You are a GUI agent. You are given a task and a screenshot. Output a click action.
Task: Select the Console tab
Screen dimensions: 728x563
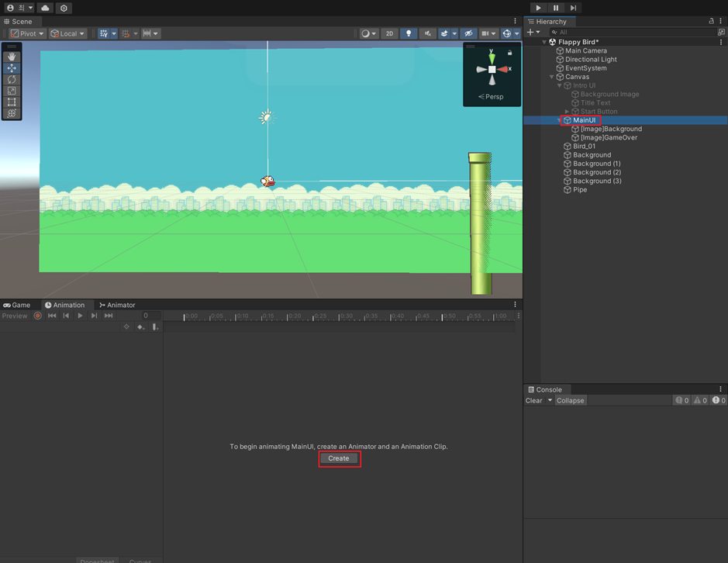pos(545,389)
